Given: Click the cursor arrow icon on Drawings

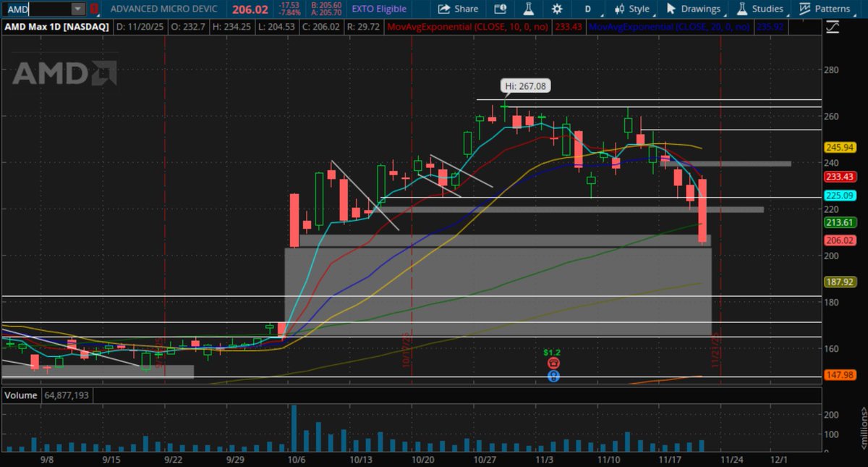Looking at the screenshot, I should click(671, 9).
